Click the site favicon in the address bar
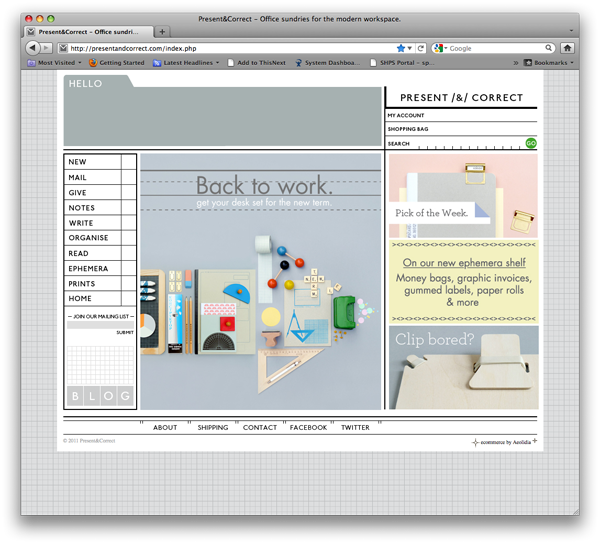Viewport: 600px width, 544px height. (x=64, y=48)
